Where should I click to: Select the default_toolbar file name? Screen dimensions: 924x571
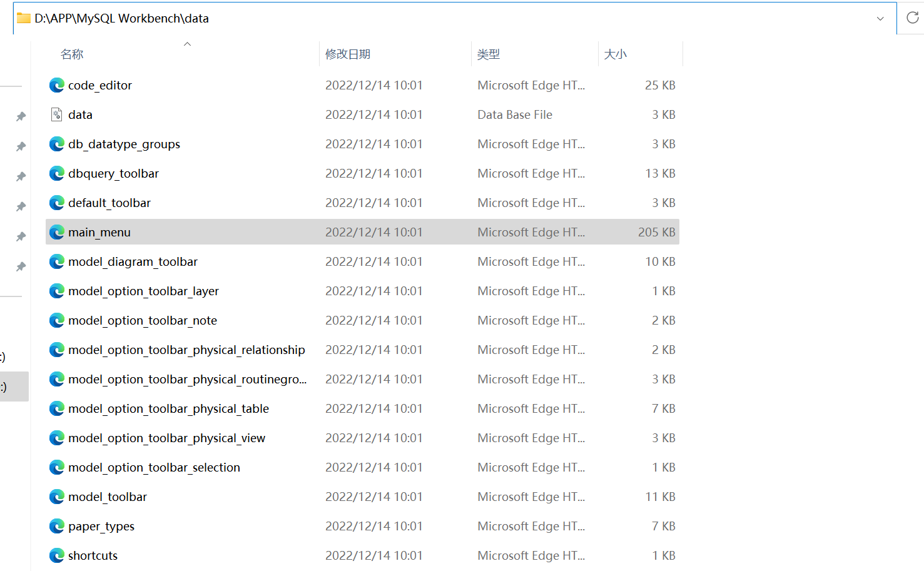[109, 203]
